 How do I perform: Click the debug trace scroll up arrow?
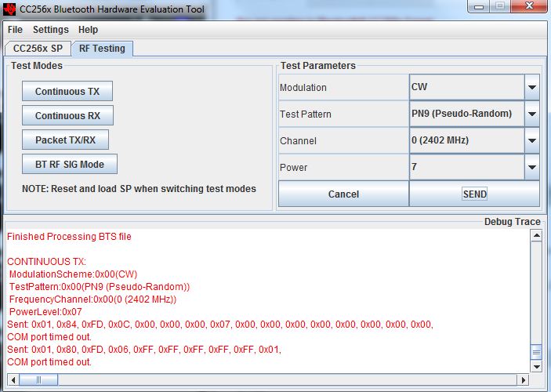[536, 235]
